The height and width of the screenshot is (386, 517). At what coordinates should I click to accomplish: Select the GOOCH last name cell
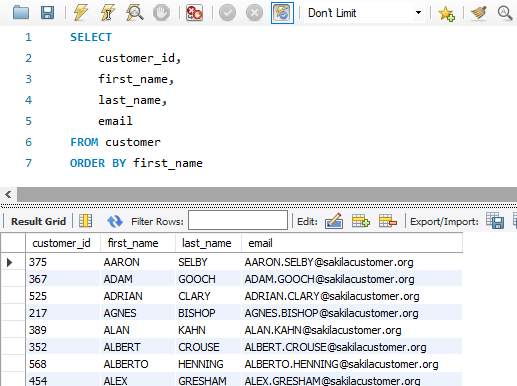pos(208,279)
